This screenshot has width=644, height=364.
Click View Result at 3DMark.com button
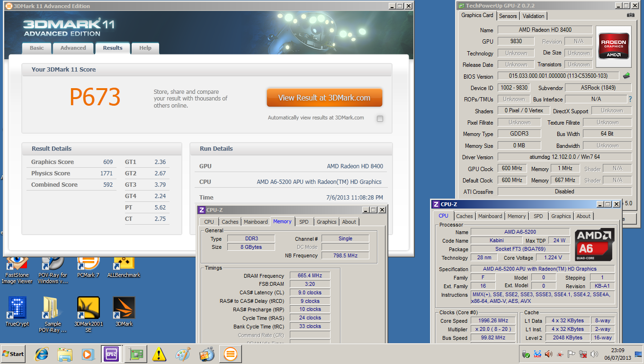click(x=324, y=98)
